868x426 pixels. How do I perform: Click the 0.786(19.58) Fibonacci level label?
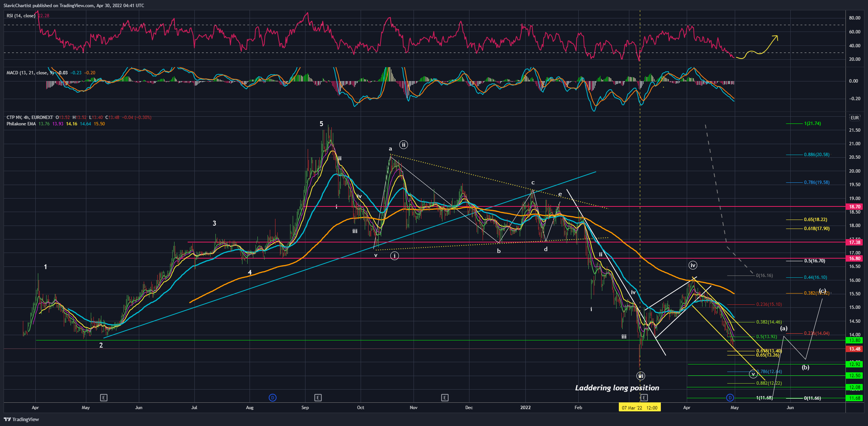click(x=817, y=182)
